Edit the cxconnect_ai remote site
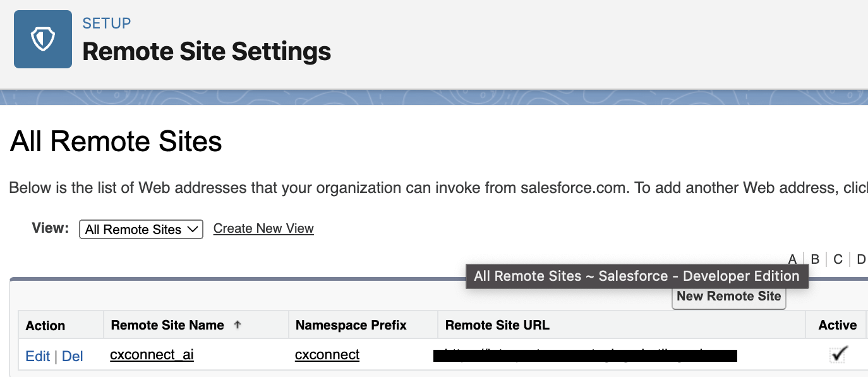The width and height of the screenshot is (868, 377). pos(37,356)
